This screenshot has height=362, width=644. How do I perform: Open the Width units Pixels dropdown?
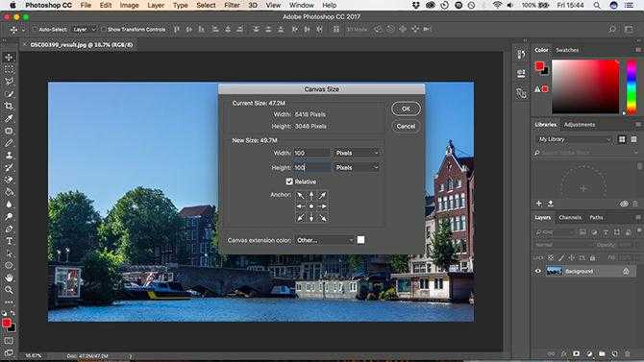tap(357, 153)
